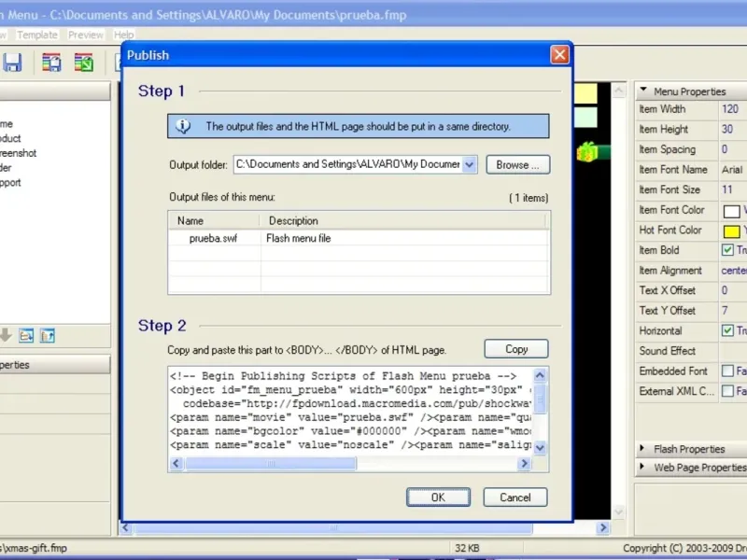The height and width of the screenshot is (560, 747).
Task: Expand the Web Page Properties section
Action: pos(642,467)
